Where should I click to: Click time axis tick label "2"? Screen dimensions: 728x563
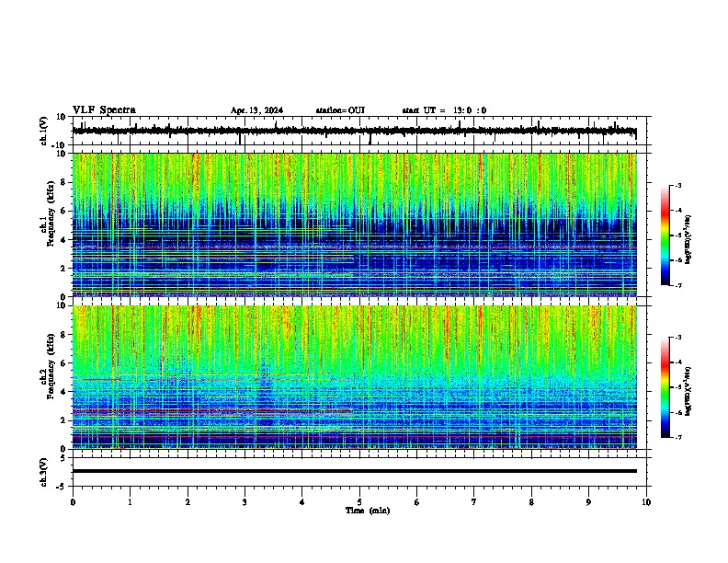click(x=188, y=502)
